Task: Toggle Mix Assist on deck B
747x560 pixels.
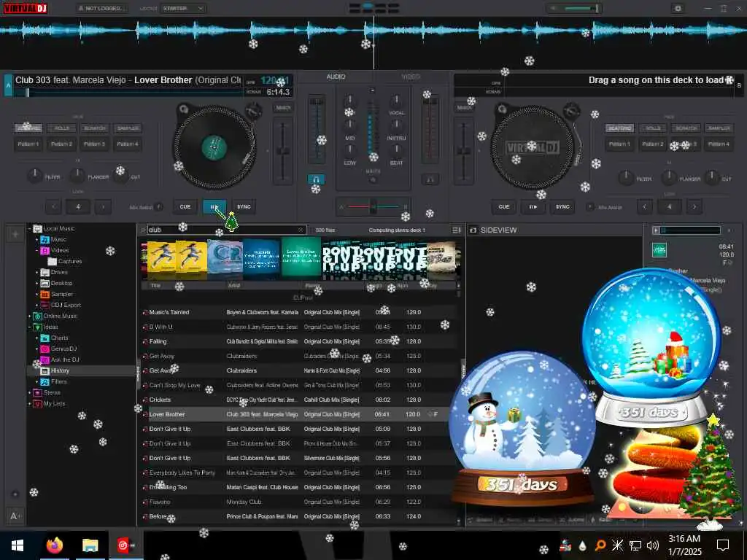Action: point(589,207)
